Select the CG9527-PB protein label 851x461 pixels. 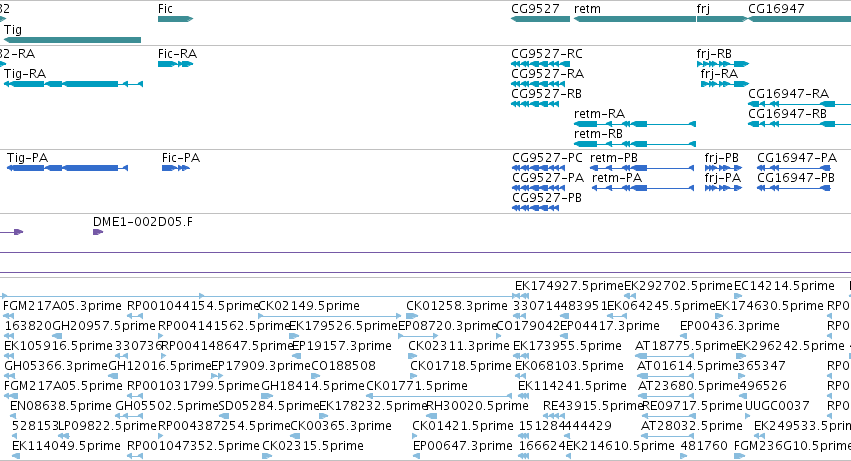point(547,198)
